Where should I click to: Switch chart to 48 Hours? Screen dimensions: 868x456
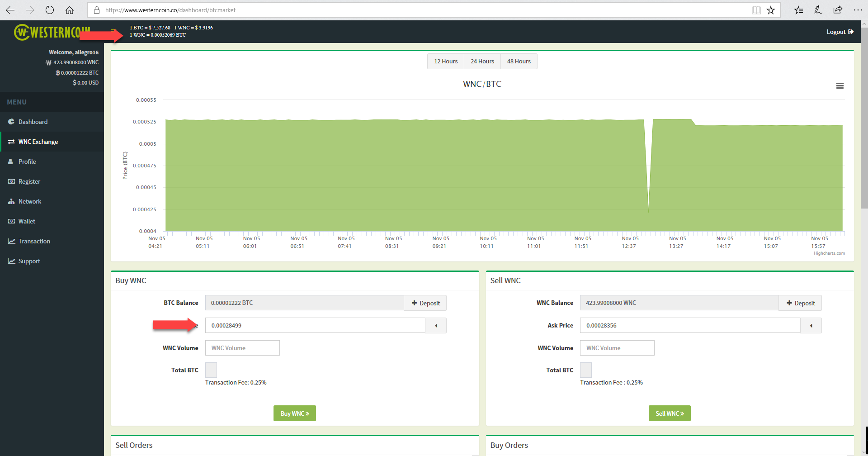[519, 62]
